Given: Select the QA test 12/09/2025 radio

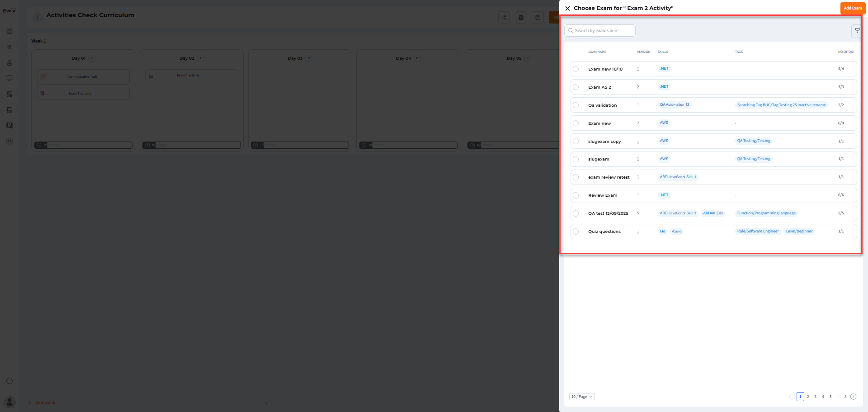Looking at the screenshot, I should pyautogui.click(x=576, y=213).
